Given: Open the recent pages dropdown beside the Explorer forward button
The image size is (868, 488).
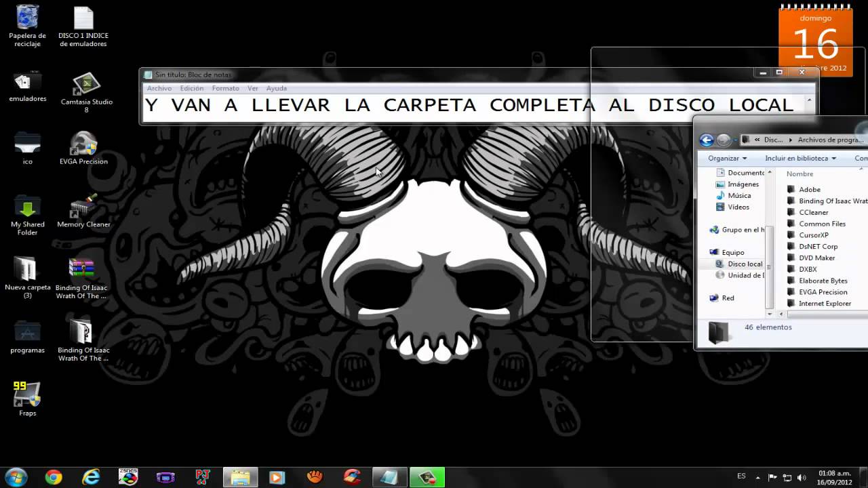Looking at the screenshot, I should 735,140.
